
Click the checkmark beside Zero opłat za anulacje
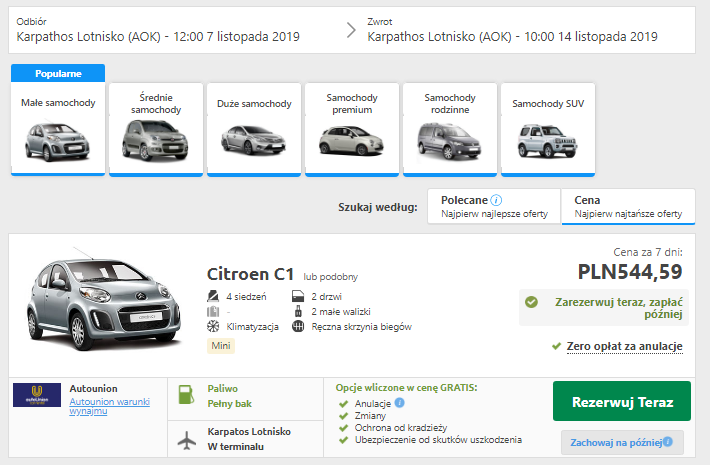[x=556, y=346]
